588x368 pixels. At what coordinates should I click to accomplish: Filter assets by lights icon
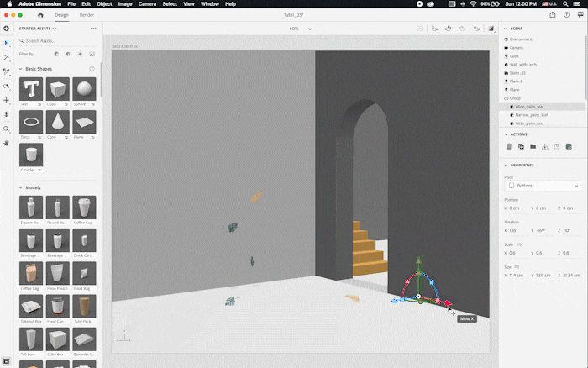(80, 54)
